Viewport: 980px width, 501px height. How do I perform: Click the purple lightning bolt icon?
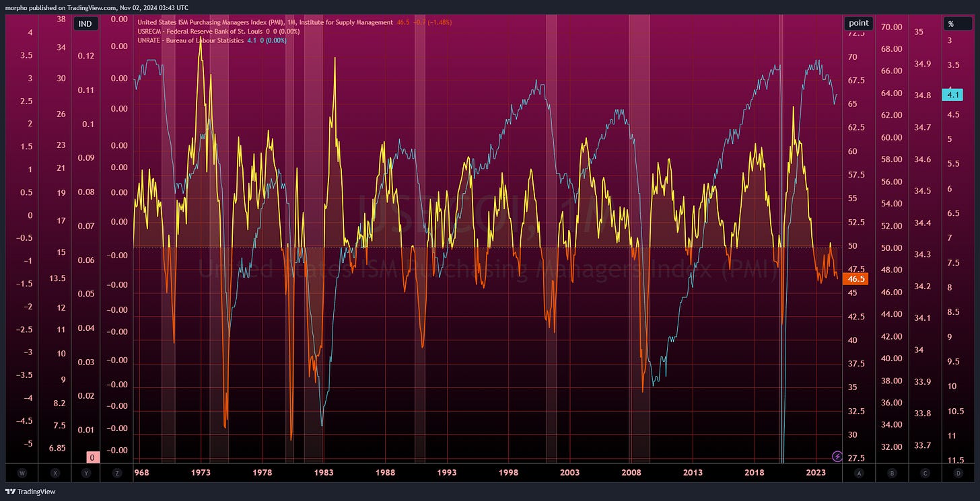(837, 456)
